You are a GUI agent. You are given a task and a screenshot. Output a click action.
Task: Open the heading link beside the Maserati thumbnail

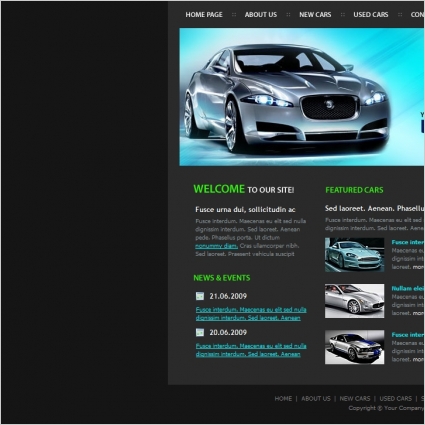point(408,288)
